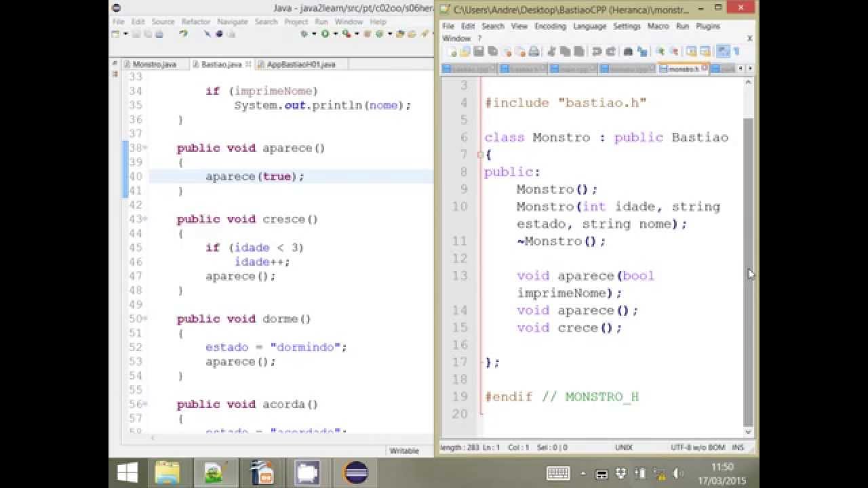The image size is (868, 488).
Task: Close the monstro.h tab in Notepad++
Action: (705, 68)
